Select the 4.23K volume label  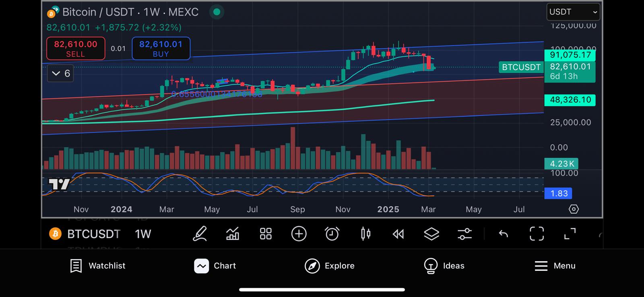[x=561, y=164]
